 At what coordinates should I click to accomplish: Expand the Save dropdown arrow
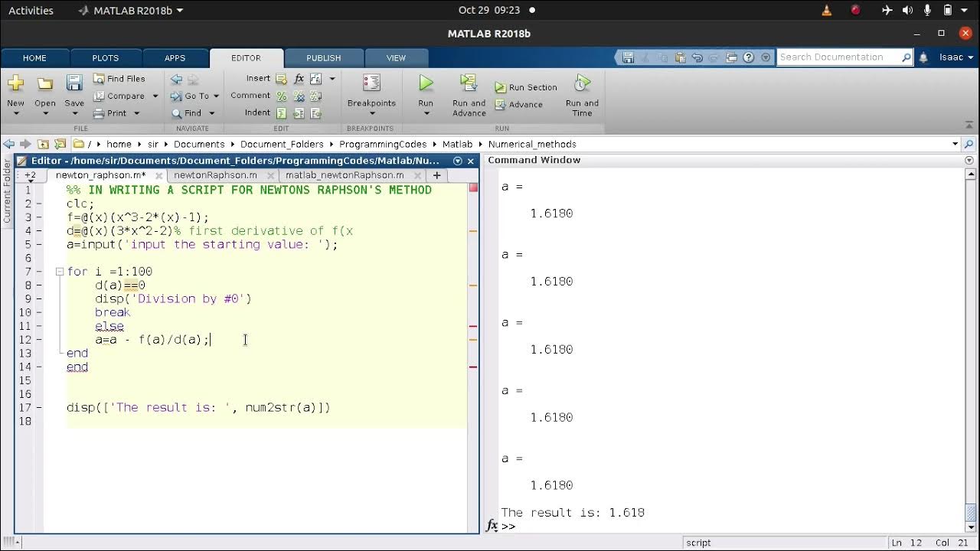point(74,114)
